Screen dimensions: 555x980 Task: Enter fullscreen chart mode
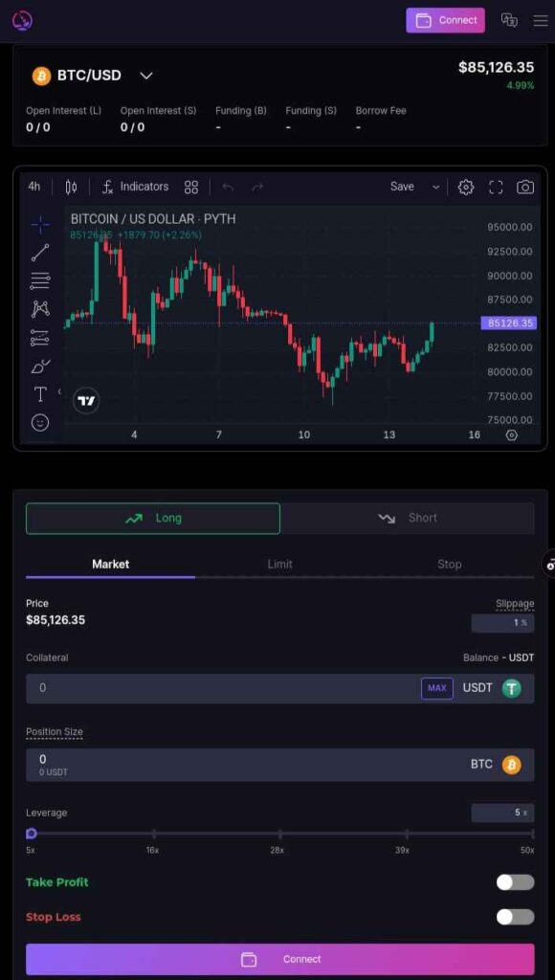(496, 187)
